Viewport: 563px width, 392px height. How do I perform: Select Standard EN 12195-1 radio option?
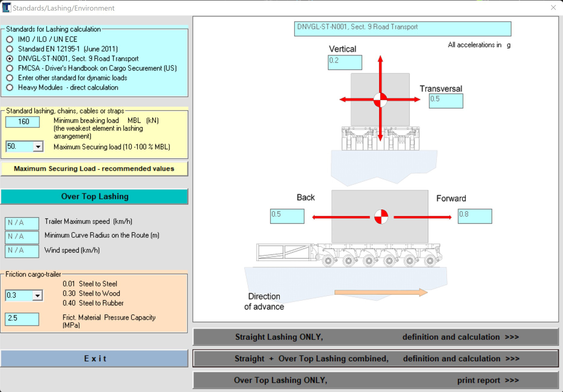point(10,49)
